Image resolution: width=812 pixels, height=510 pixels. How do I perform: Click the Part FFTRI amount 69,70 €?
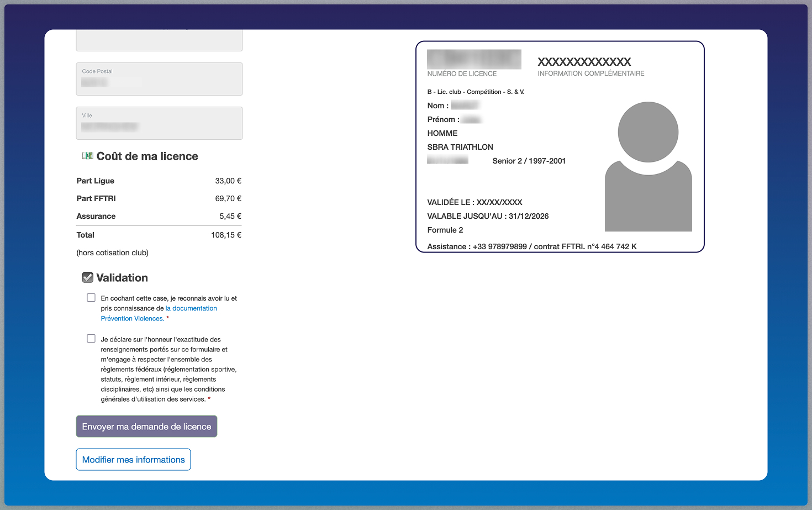pyautogui.click(x=228, y=198)
